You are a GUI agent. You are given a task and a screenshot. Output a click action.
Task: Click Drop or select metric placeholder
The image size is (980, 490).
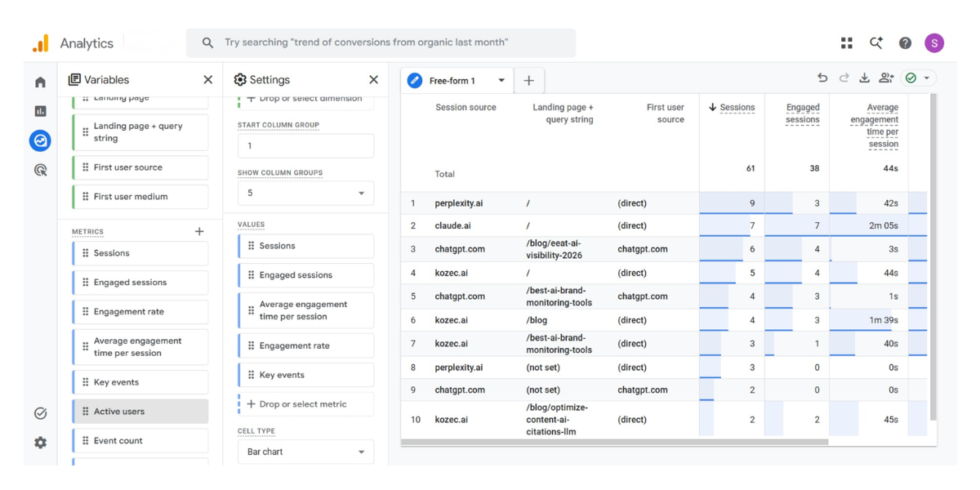[305, 404]
